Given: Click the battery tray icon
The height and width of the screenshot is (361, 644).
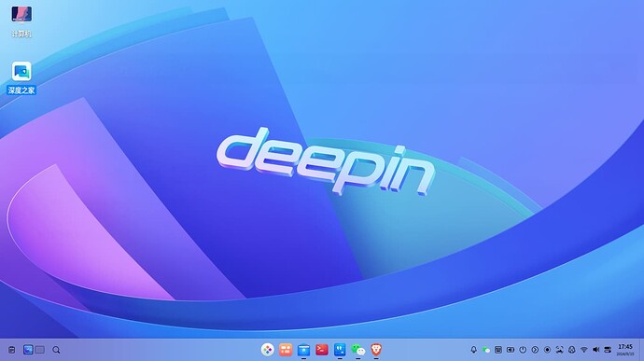Looking at the screenshot, I should tap(511, 350).
